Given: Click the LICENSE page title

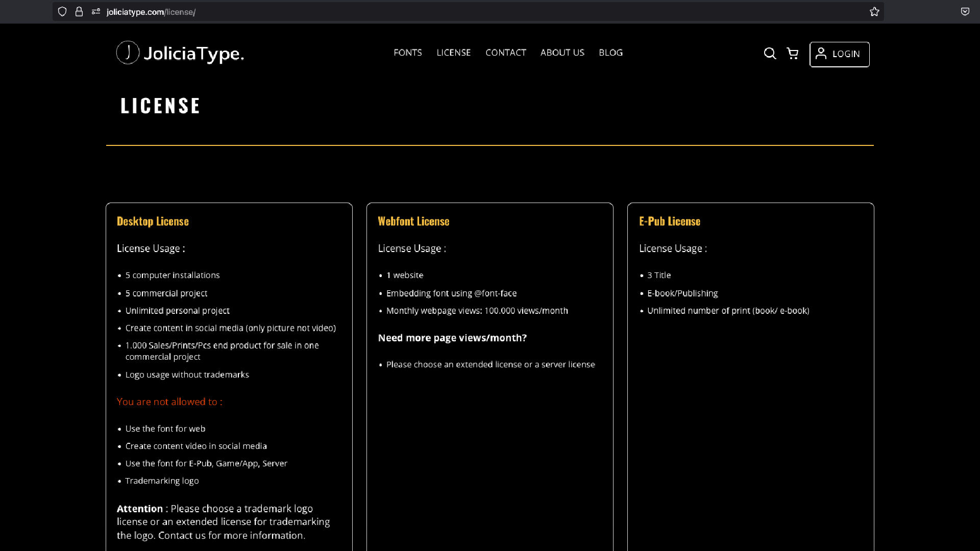Looking at the screenshot, I should click(x=160, y=106).
